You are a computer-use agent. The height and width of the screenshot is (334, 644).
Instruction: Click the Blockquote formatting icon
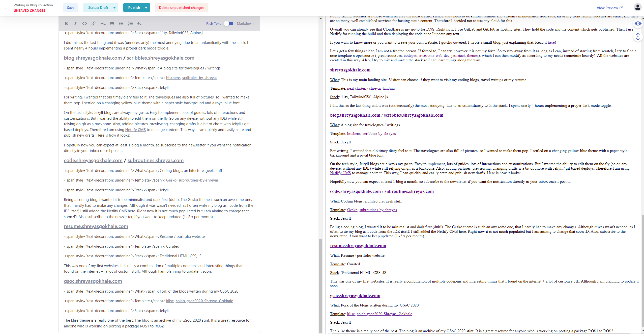tap(112, 24)
